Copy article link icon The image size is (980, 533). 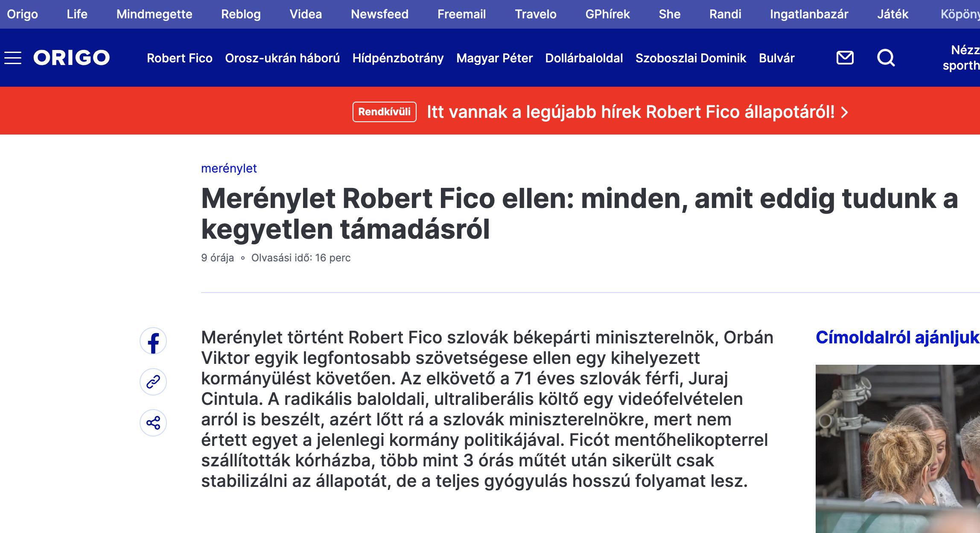pos(153,382)
